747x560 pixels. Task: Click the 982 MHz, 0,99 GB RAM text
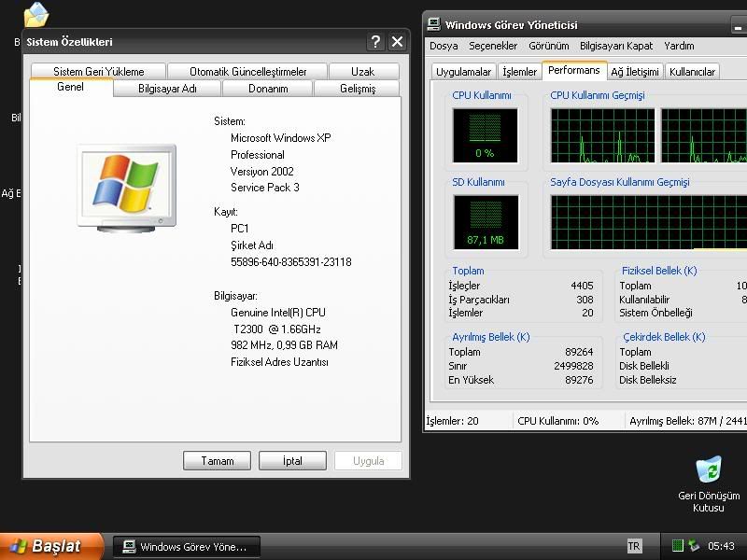point(285,345)
